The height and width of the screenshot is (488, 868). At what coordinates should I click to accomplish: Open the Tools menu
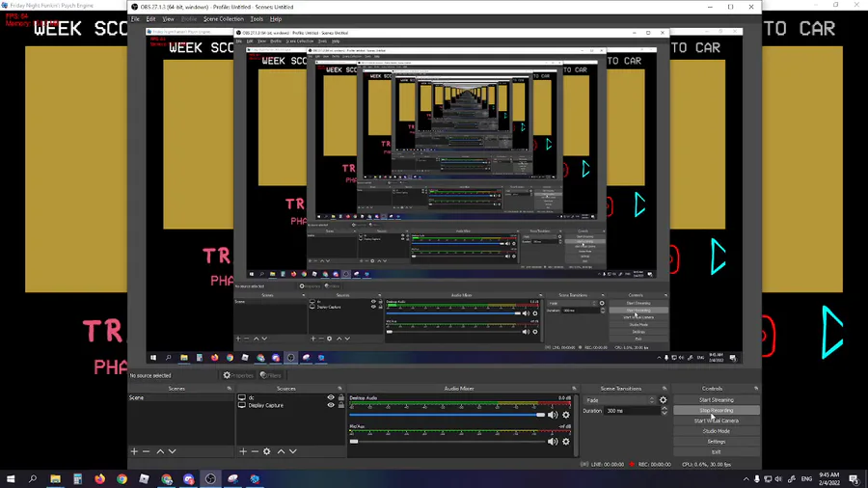tap(257, 19)
